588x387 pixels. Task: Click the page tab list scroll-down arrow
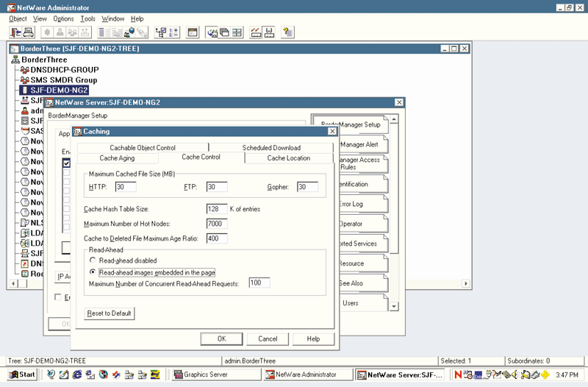coord(394,307)
